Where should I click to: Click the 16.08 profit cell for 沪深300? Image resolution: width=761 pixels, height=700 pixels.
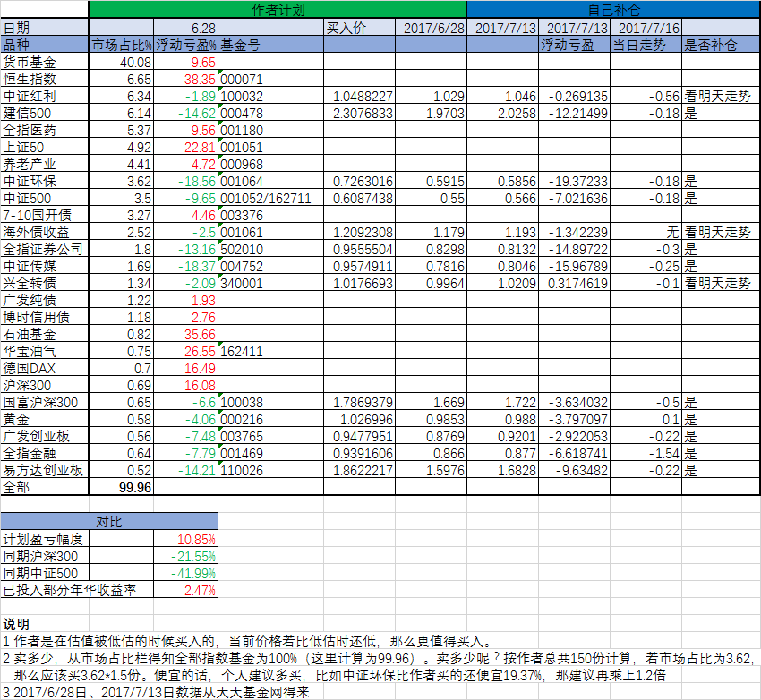click(x=186, y=384)
